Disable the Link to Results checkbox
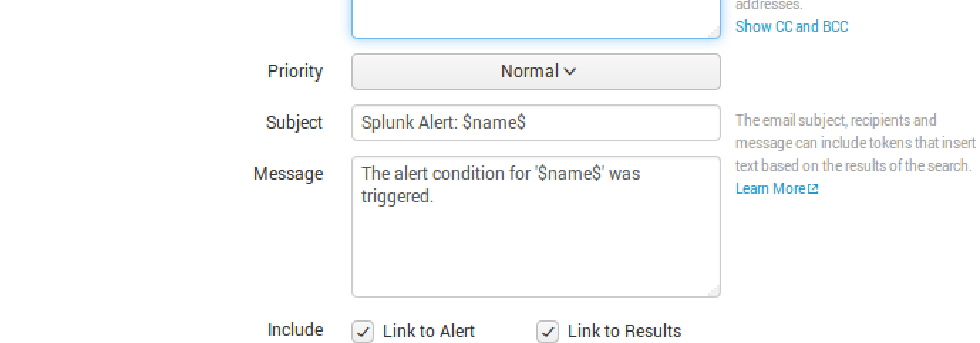This screenshot has width=980, height=343. pos(548,332)
